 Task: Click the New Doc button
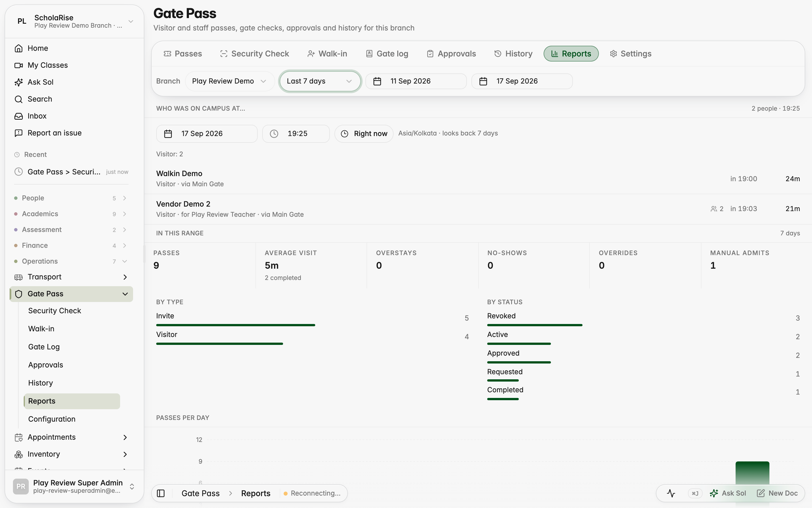777,493
